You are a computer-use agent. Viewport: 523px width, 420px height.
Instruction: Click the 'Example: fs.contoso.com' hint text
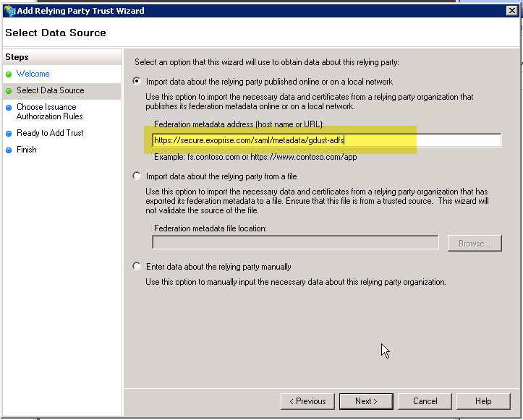click(x=255, y=157)
